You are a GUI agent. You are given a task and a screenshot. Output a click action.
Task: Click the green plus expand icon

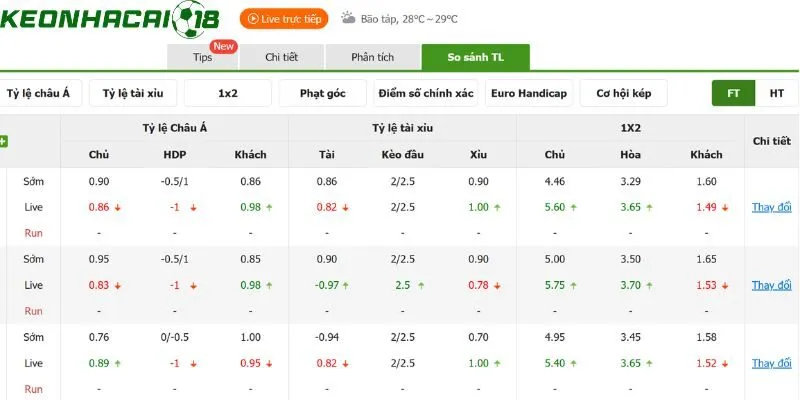(x=3, y=141)
